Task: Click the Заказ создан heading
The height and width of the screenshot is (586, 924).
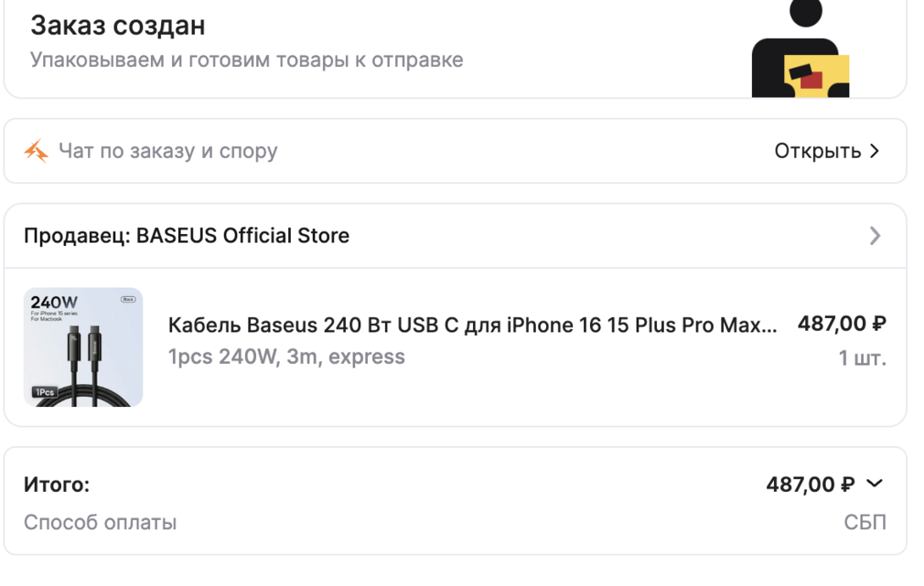Action: pos(118,25)
